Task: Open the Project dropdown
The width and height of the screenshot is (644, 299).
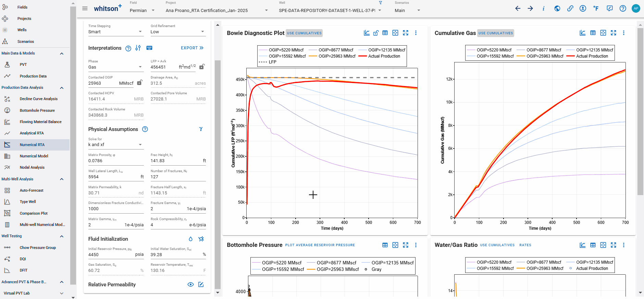Action: click(217, 10)
